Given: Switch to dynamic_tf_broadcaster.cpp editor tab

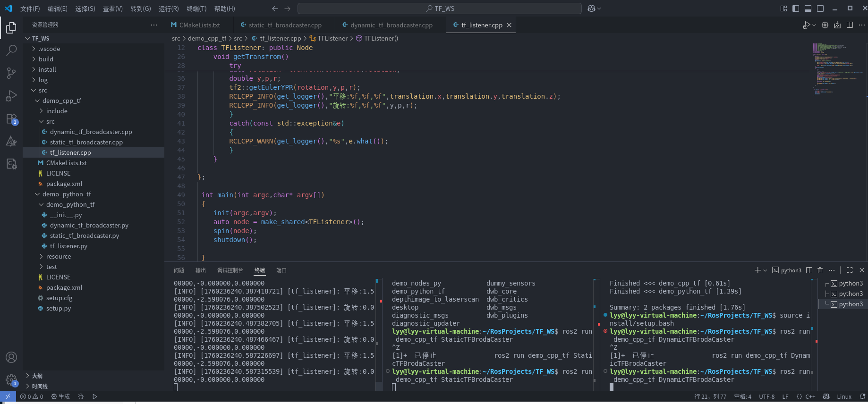Looking at the screenshot, I should coord(391,25).
